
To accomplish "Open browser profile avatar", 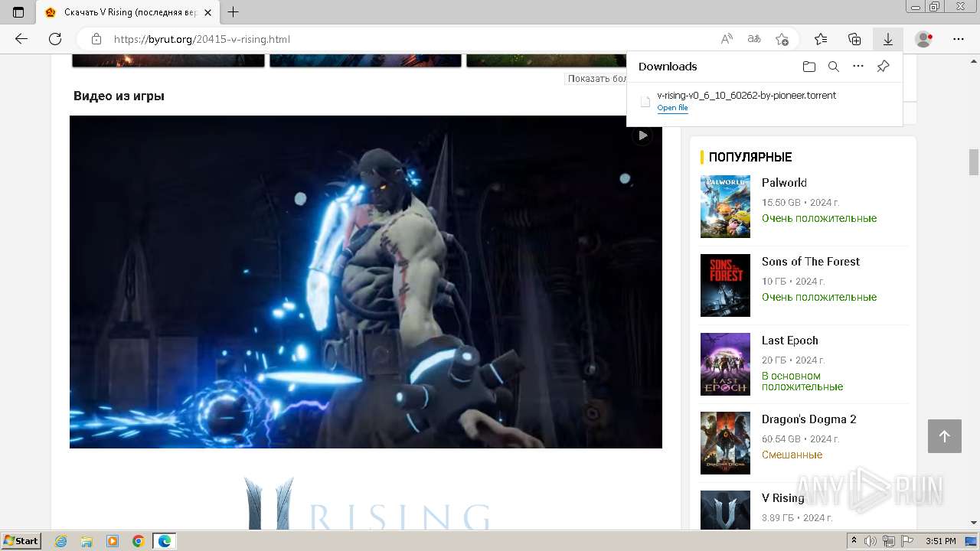I will click(x=924, y=39).
